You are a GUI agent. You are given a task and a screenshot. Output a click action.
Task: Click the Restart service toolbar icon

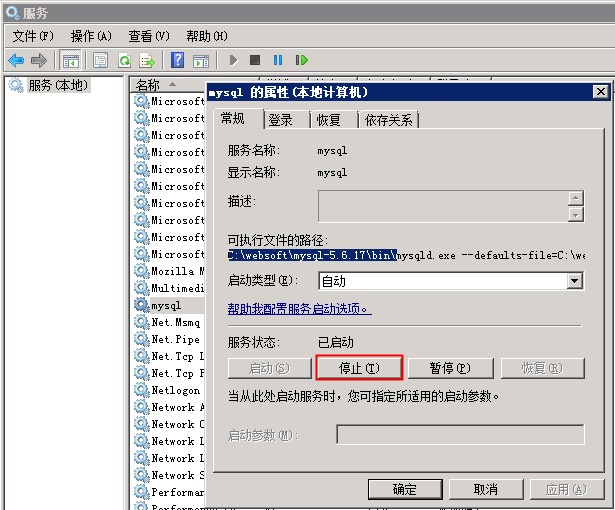pos(301,61)
